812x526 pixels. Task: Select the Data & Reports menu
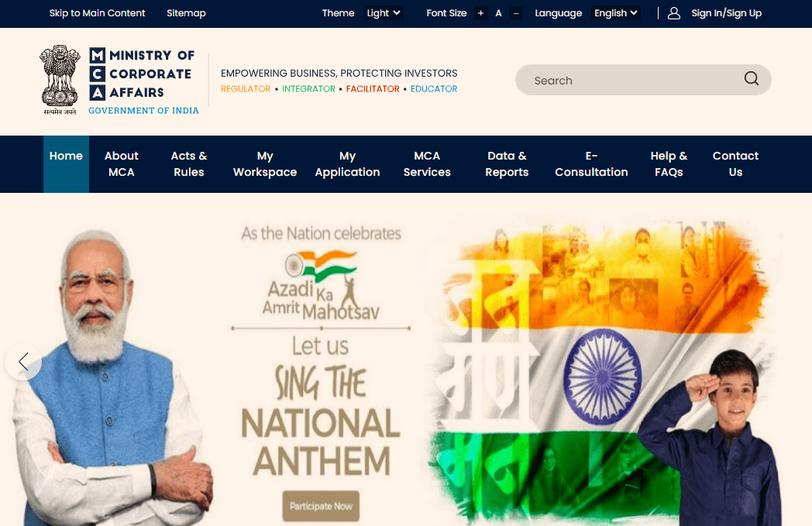[507, 164]
